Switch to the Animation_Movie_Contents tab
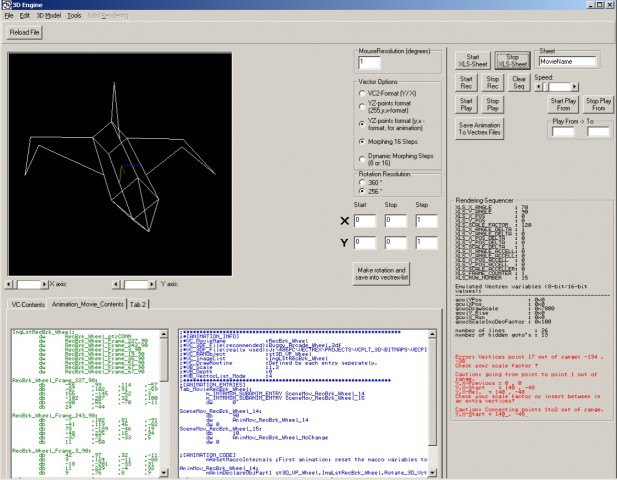 [x=87, y=304]
